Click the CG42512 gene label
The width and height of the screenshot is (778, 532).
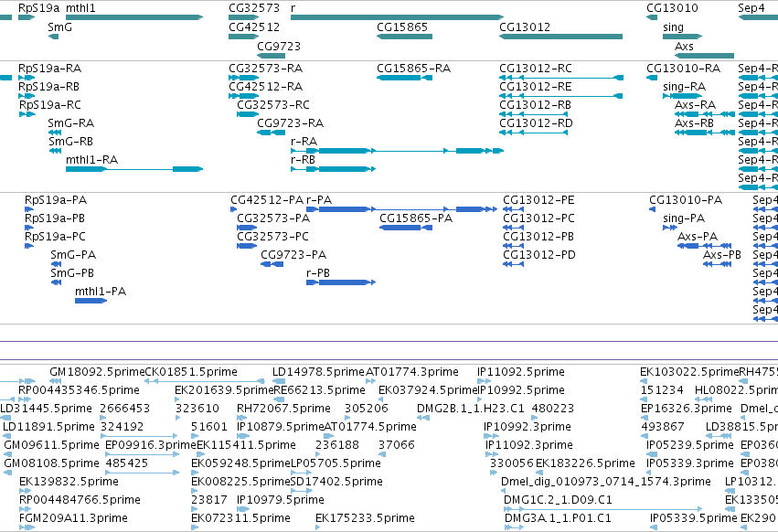(x=254, y=27)
